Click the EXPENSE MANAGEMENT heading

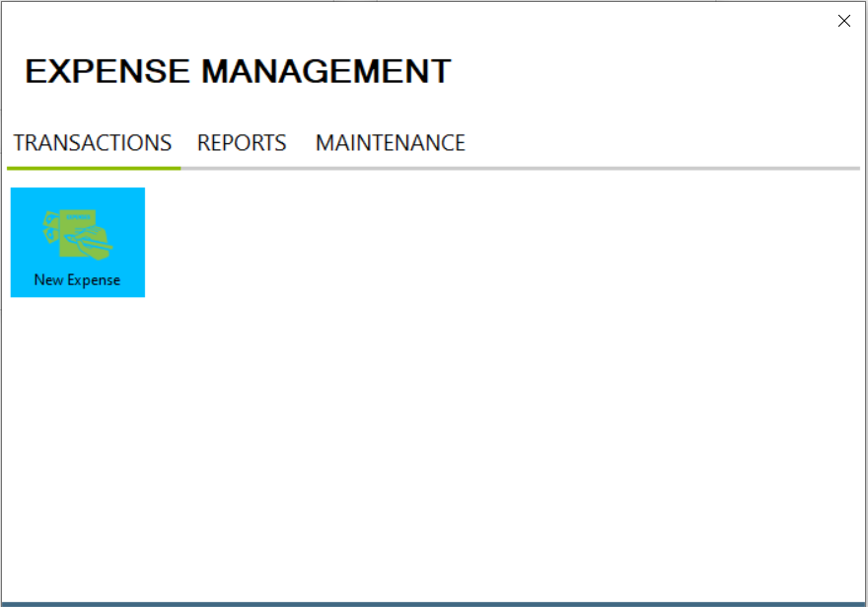[x=238, y=72]
